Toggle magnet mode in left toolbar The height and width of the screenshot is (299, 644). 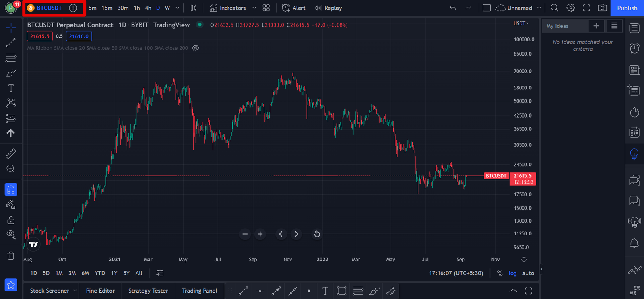(x=11, y=189)
